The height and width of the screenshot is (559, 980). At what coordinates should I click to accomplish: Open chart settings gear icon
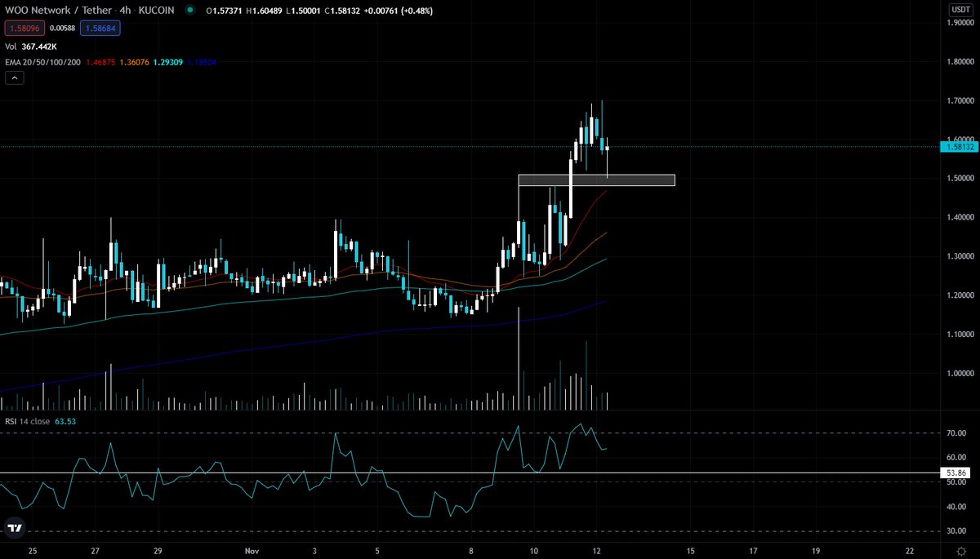pos(963,551)
